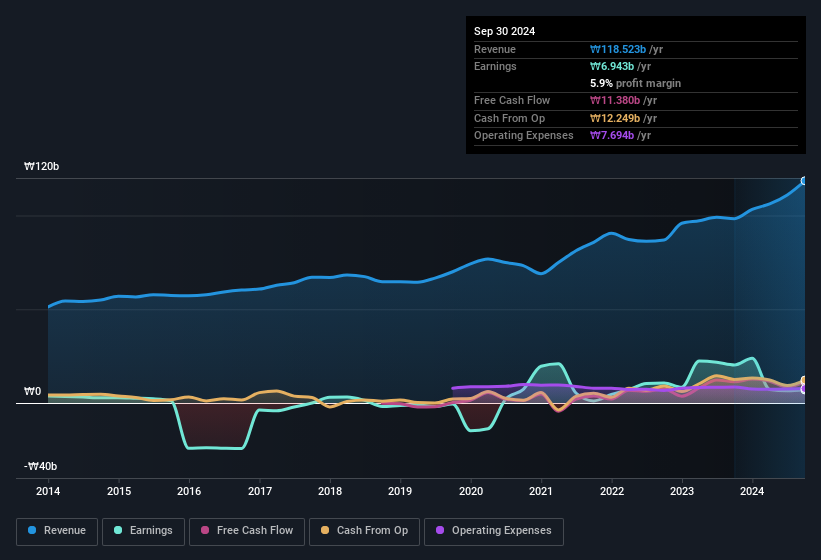821x560 pixels.
Task: Pick the 2020 year axis label
Action: (x=471, y=491)
